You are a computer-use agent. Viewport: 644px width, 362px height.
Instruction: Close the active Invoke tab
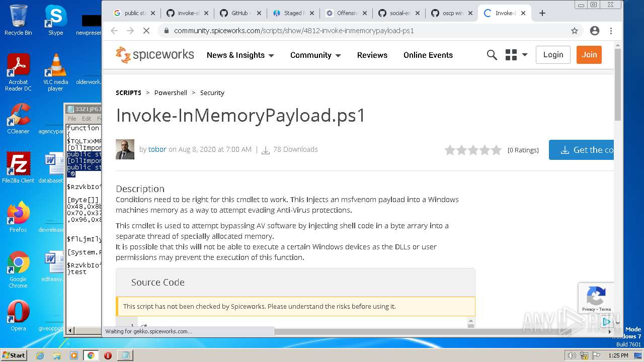pos(523,13)
